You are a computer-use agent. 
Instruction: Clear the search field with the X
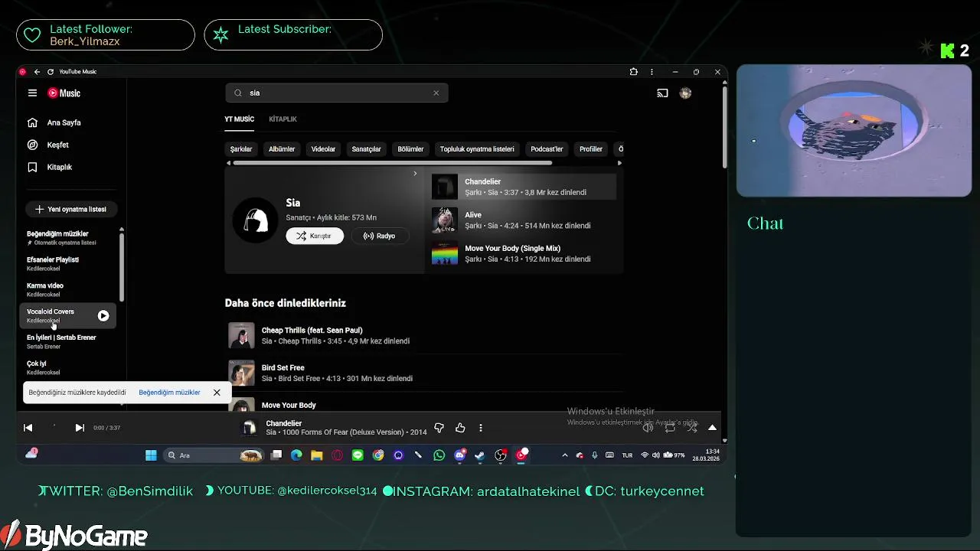coord(436,93)
